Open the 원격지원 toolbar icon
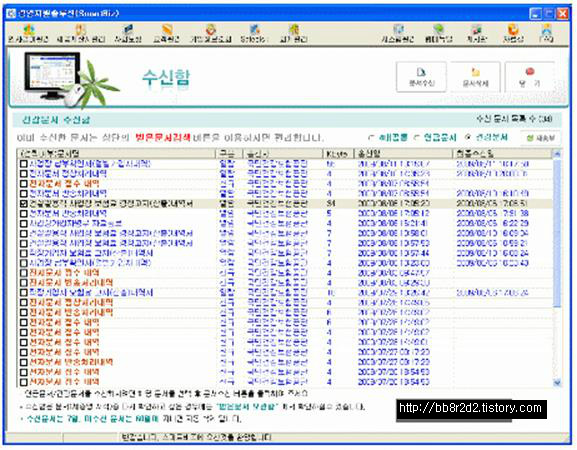 438,34
